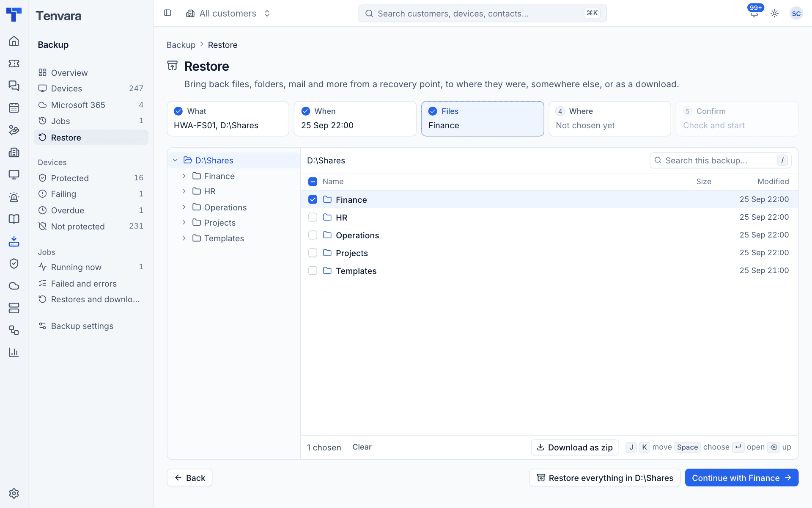Clear the chosen selection

[362, 447]
